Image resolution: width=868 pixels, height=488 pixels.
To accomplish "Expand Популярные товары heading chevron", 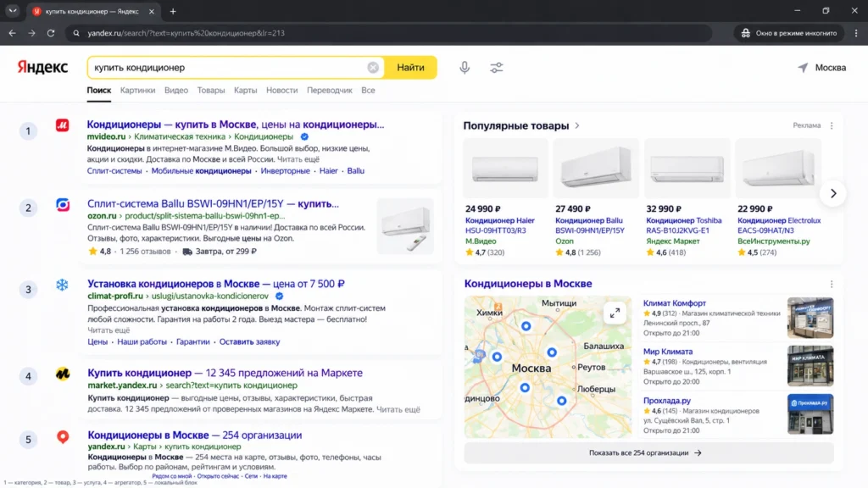I will click(x=576, y=125).
